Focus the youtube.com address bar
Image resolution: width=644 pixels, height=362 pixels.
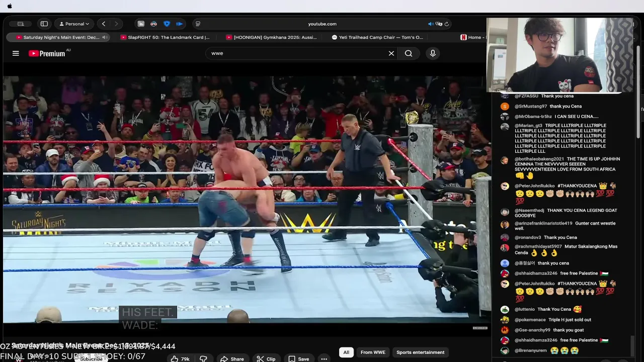click(322, 24)
